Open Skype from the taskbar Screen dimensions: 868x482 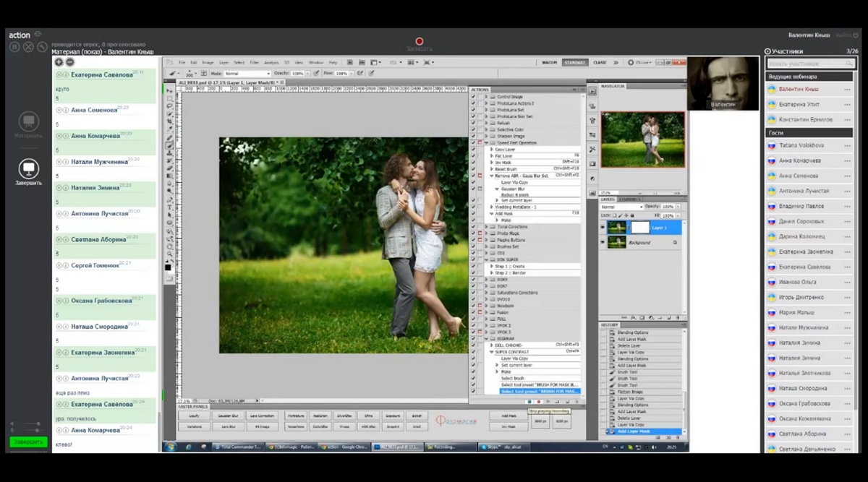(x=503, y=447)
